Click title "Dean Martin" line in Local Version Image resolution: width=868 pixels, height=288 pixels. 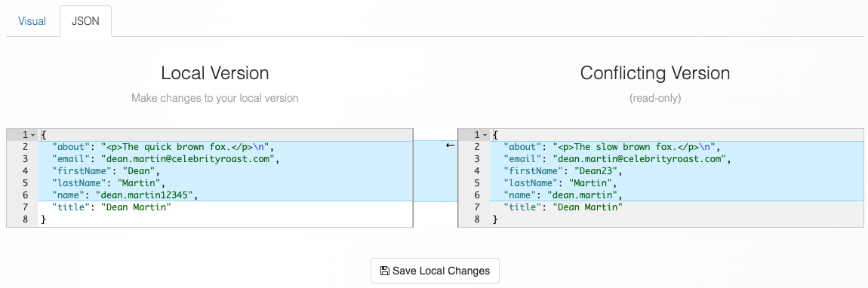[226, 207]
